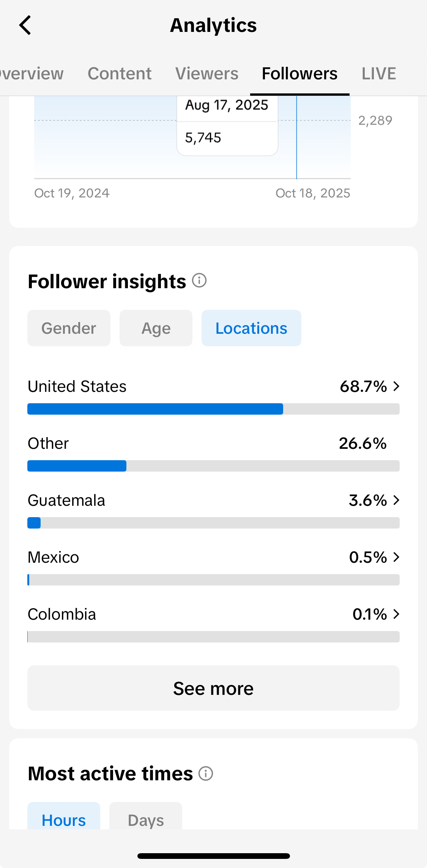Expand United States location details chevron
Screen dimensions: 427x868
[396, 387]
